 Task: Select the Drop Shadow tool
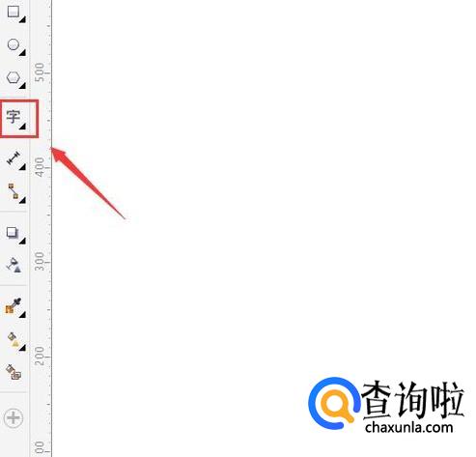tap(13, 233)
